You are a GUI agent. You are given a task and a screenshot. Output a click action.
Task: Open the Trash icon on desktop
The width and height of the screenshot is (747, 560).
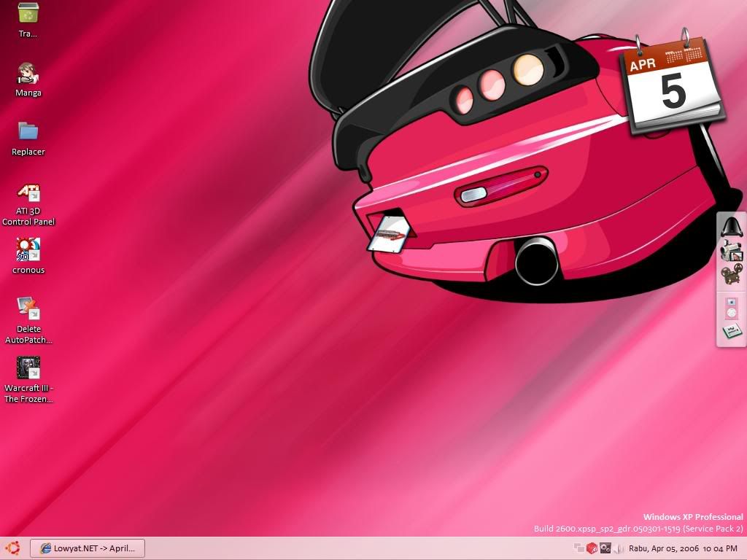[x=28, y=14]
